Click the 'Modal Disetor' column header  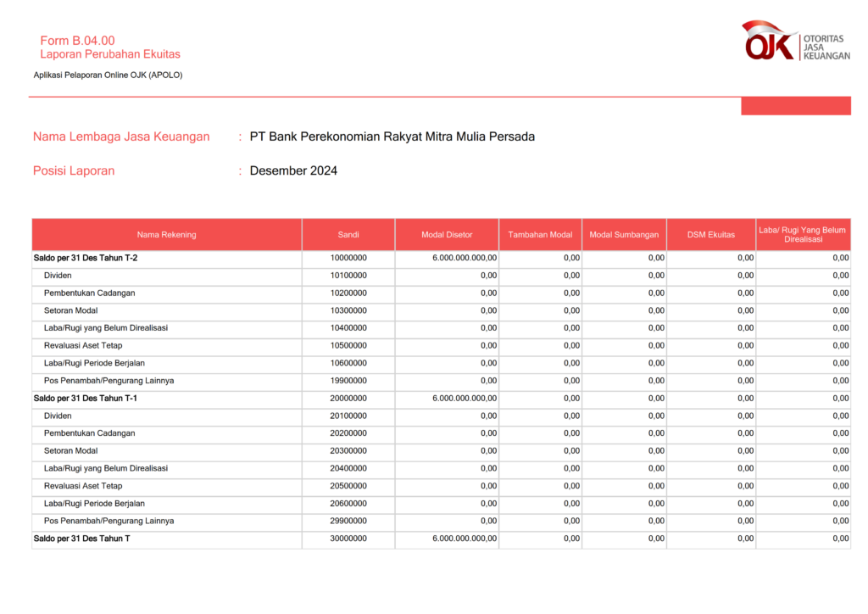[447, 235]
